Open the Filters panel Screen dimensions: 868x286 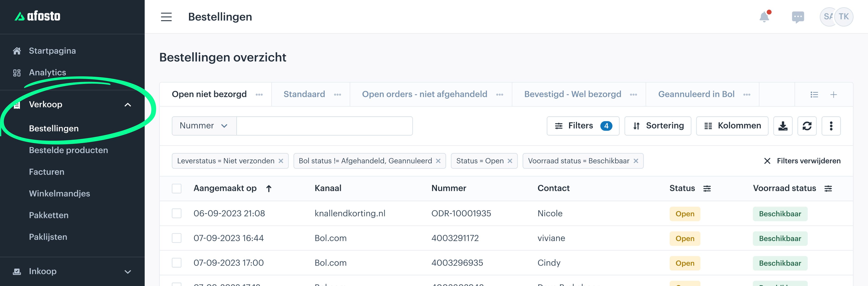click(x=583, y=126)
